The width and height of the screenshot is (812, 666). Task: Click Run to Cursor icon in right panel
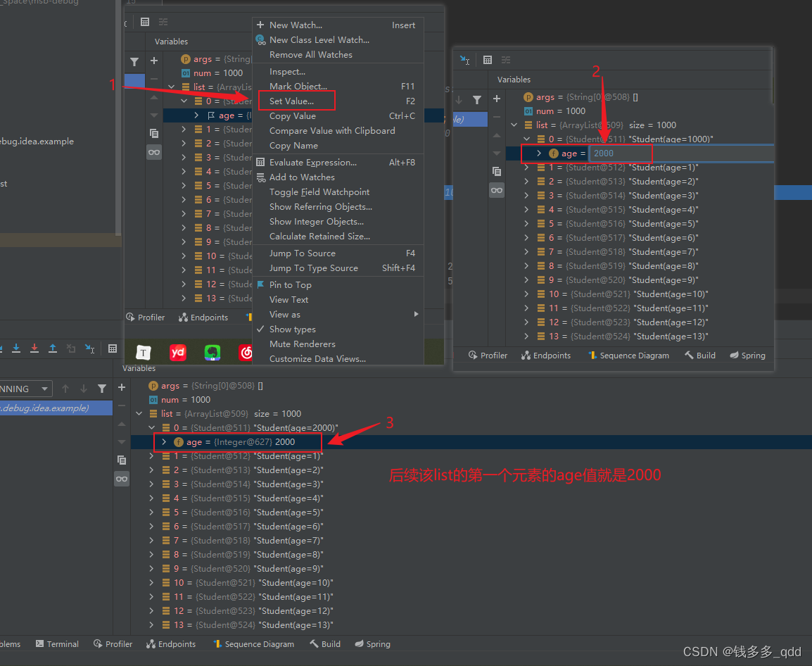(464, 60)
